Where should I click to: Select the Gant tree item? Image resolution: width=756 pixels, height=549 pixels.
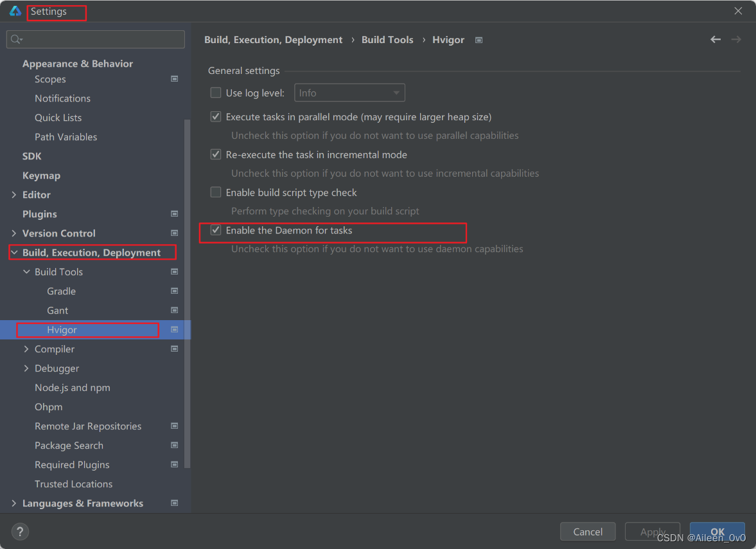(57, 310)
